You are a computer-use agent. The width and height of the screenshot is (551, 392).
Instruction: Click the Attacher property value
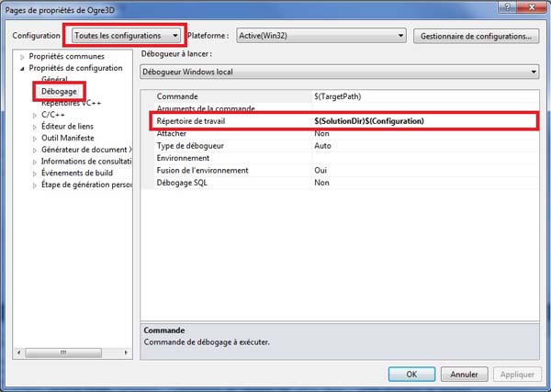(422, 133)
